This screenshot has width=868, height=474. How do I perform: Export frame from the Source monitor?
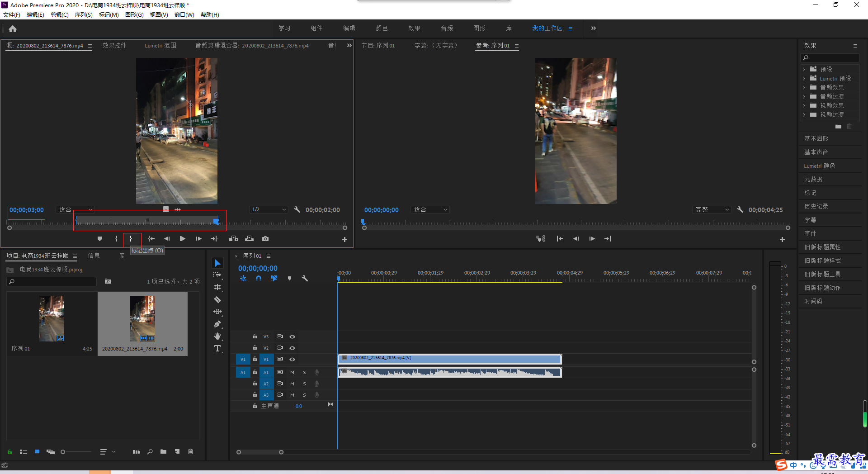(265, 239)
